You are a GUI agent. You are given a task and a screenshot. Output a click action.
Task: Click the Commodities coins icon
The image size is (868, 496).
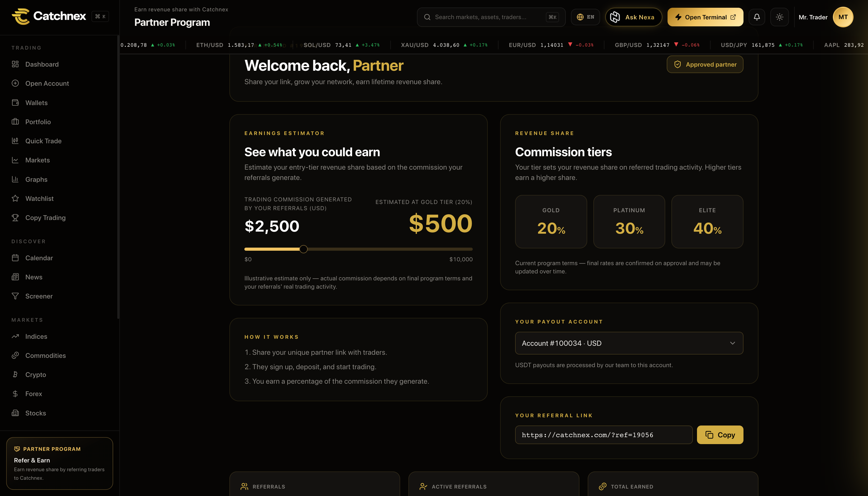pos(15,355)
